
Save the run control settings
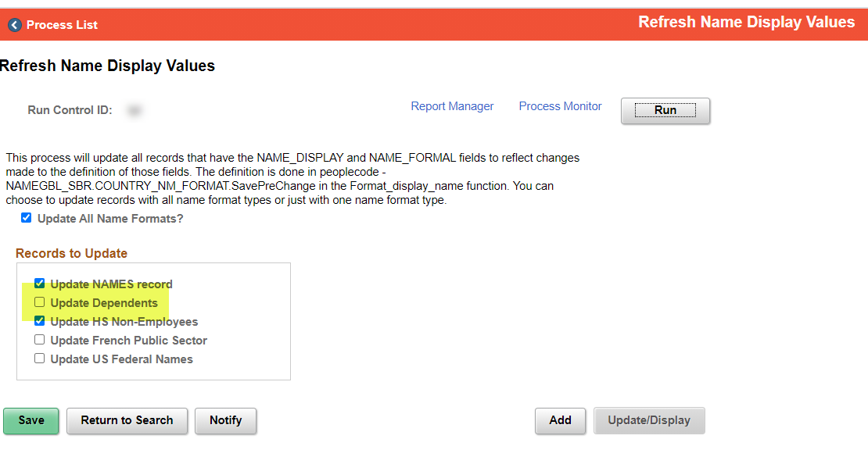click(x=30, y=420)
